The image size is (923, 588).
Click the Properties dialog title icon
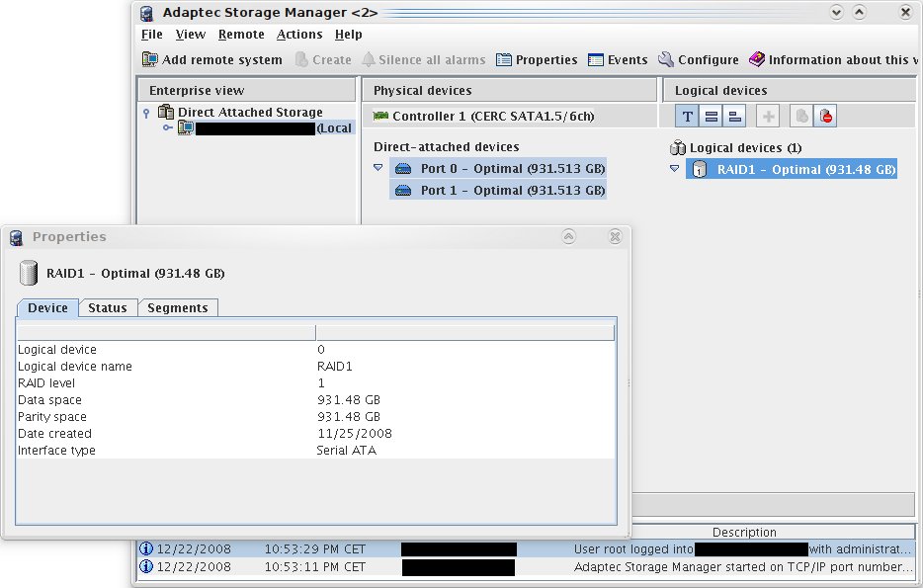click(x=17, y=237)
